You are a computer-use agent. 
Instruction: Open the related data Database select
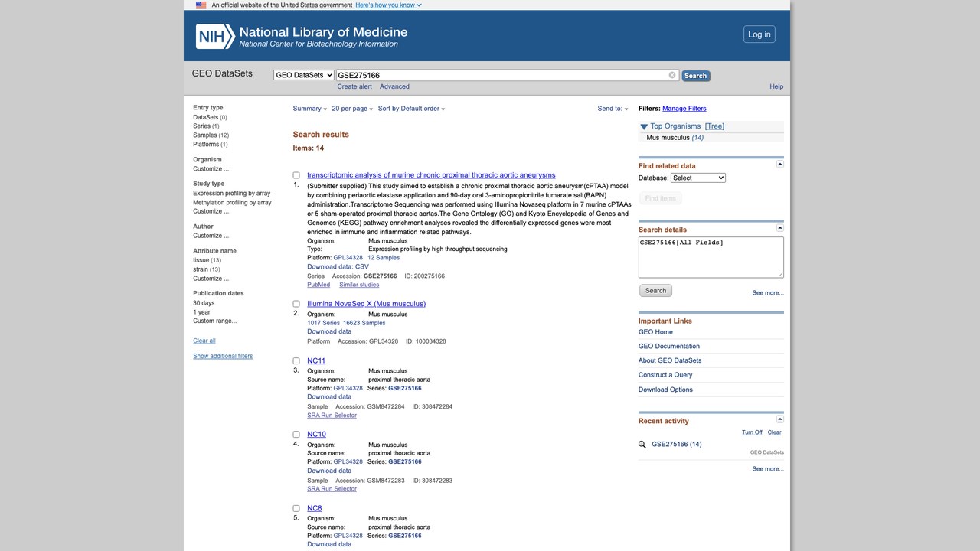coord(698,178)
